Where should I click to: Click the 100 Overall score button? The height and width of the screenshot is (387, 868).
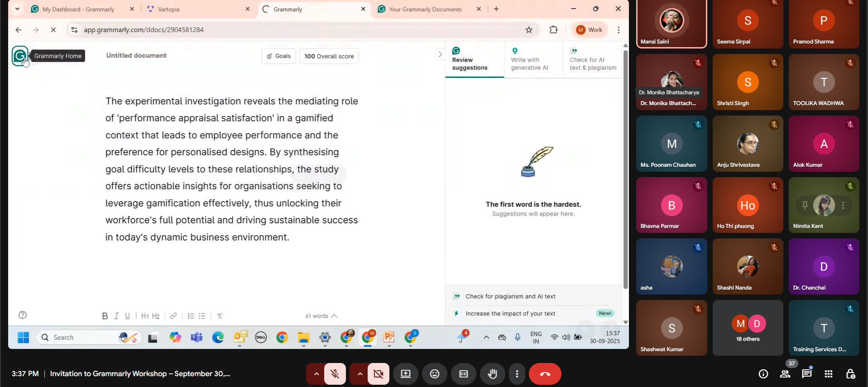coord(329,56)
